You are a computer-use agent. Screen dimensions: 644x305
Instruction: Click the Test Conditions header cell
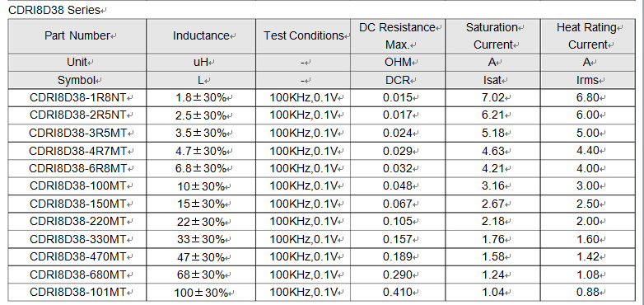pos(303,35)
